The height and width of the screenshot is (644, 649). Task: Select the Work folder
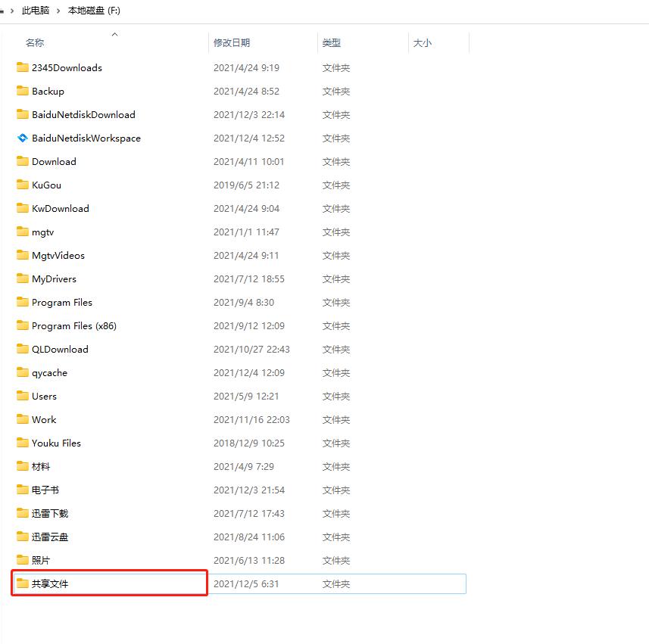44,419
